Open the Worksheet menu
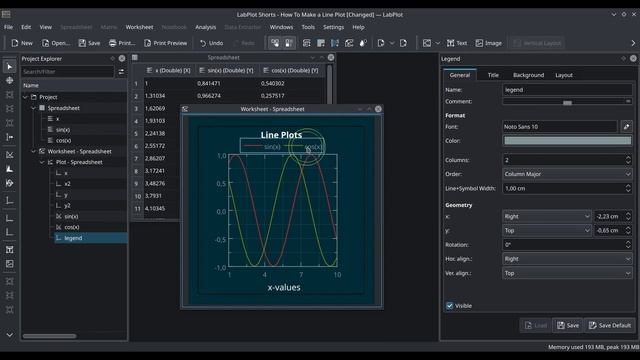This screenshot has height=360, width=640. coord(139,27)
